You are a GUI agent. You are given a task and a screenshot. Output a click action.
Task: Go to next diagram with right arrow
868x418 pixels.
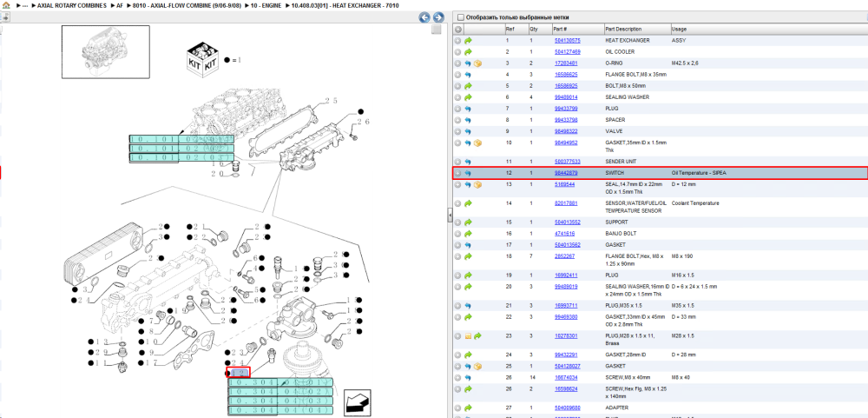tap(437, 17)
